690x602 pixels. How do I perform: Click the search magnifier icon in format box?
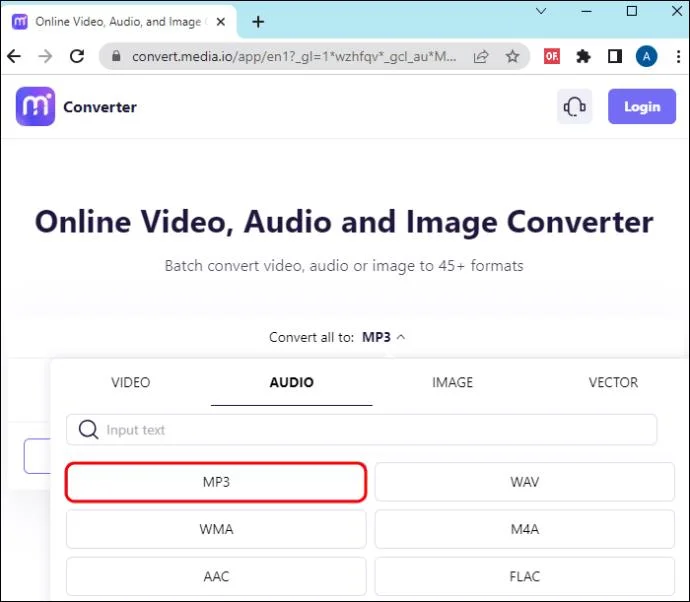(88, 429)
